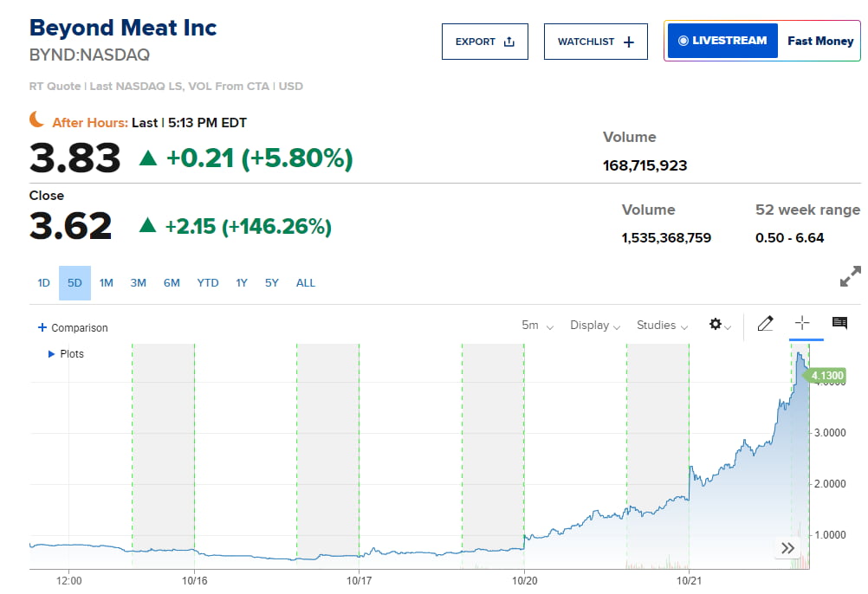The width and height of the screenshot is (868, 594).
Task: Select the 1M time range tab
Action: 107,283
